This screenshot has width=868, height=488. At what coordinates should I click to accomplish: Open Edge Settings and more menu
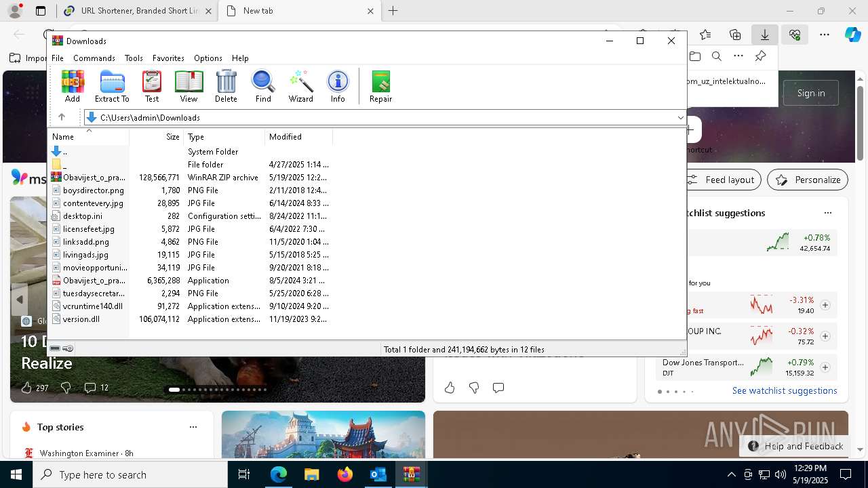(x=824, y=35)
